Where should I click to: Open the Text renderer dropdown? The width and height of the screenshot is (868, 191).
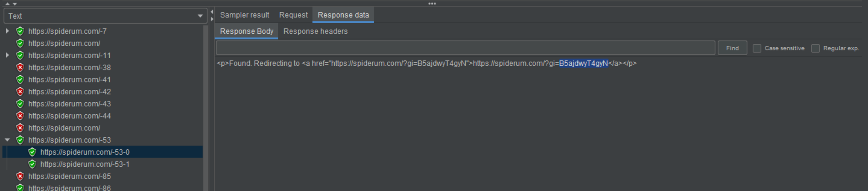click(105, 16)
